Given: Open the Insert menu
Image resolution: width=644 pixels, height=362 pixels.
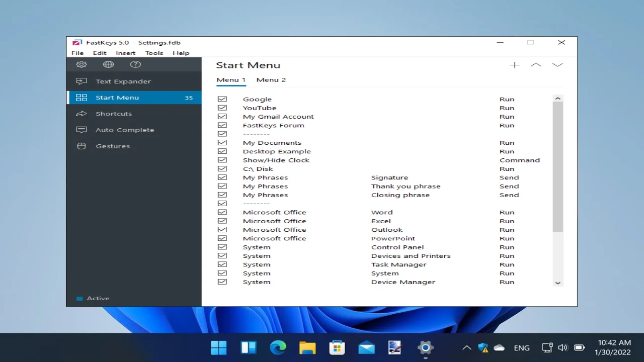Looking at the screenshot, I should point(125,53).
